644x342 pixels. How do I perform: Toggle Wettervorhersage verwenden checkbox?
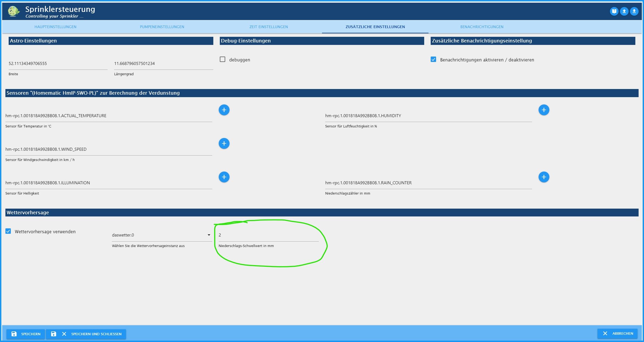pos(8,231)
